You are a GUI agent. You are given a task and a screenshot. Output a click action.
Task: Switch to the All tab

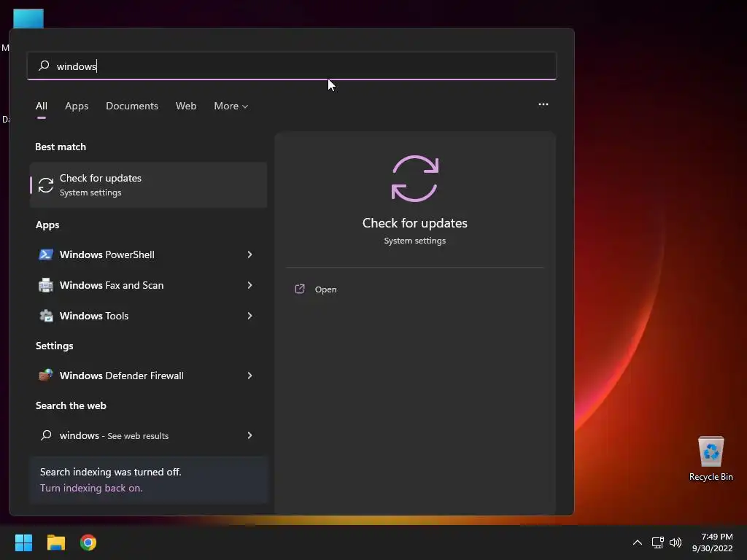pyautogui.click(x=42, y=106)
